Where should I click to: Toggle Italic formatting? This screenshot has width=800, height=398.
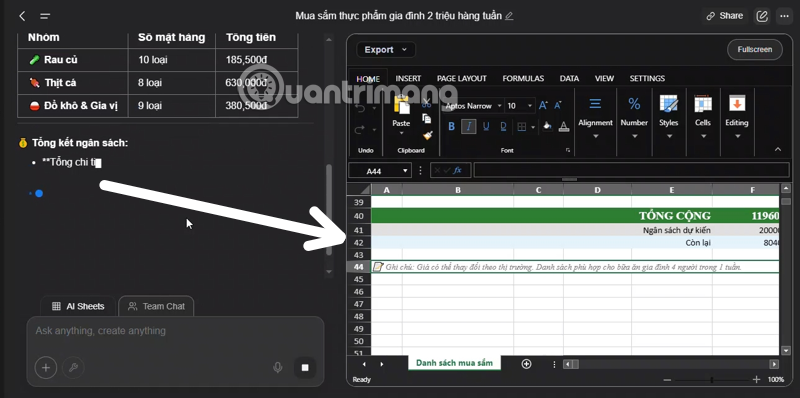coord(469,127)
